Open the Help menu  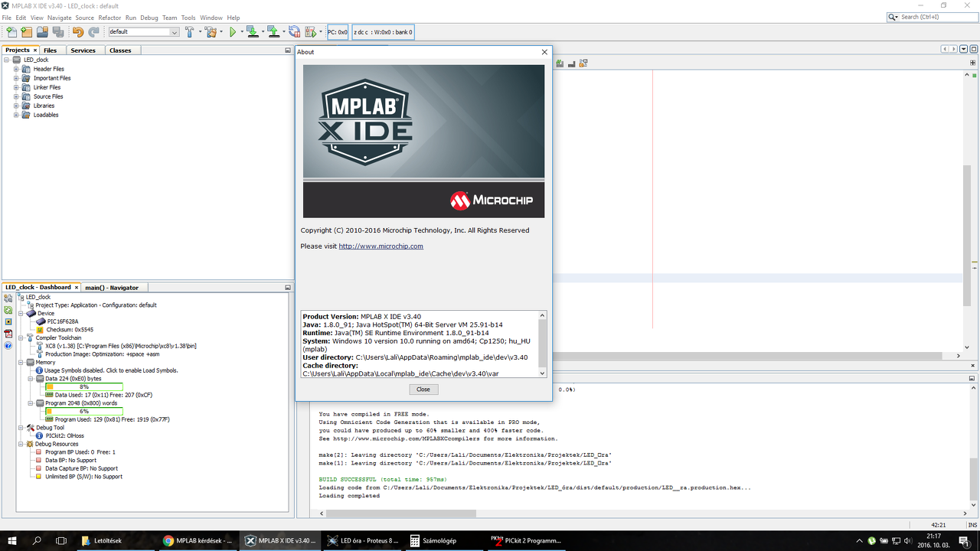[x=234, y=18]
